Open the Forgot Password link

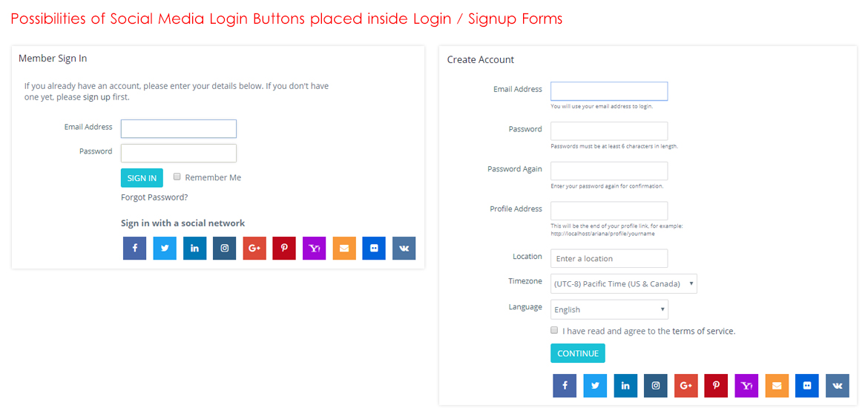154,197
